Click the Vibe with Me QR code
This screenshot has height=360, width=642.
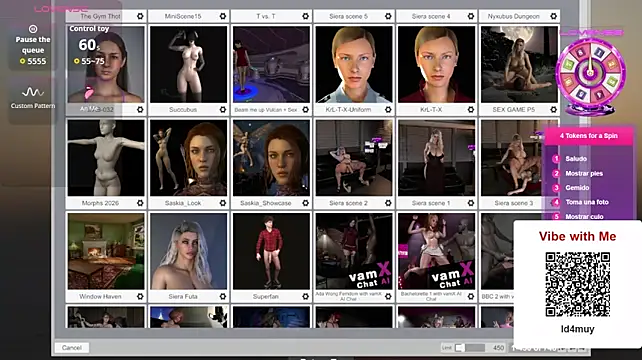click(x=577, y=285)
